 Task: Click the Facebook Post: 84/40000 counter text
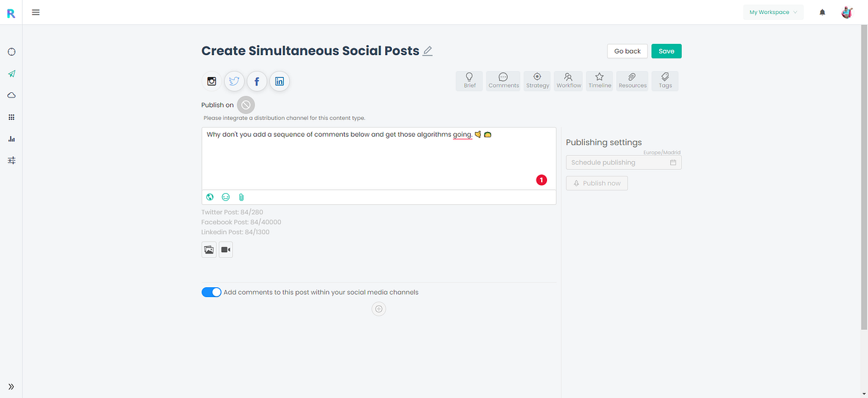pyautogui.click(x=241, y=222)
